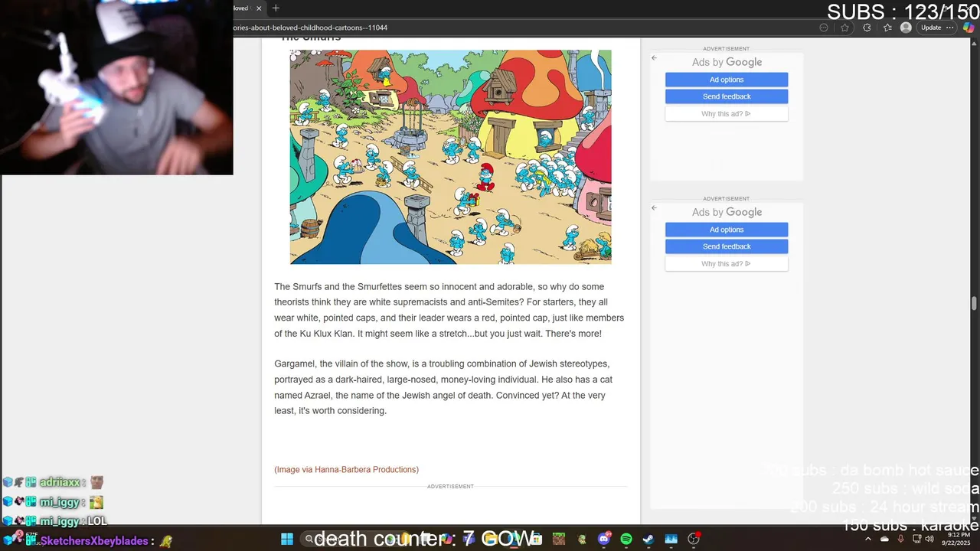Click Why this ad? in the first ad panel

[727, 114]
